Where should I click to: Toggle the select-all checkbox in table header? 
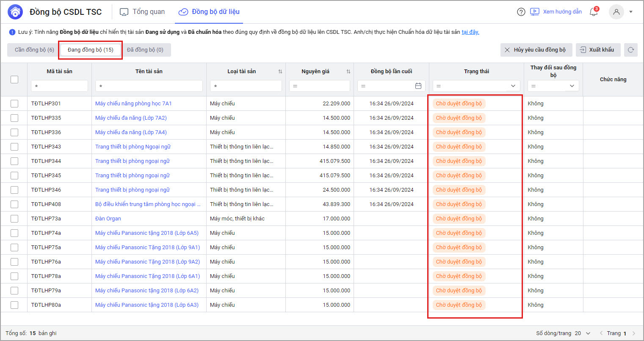tap(14, 79)
